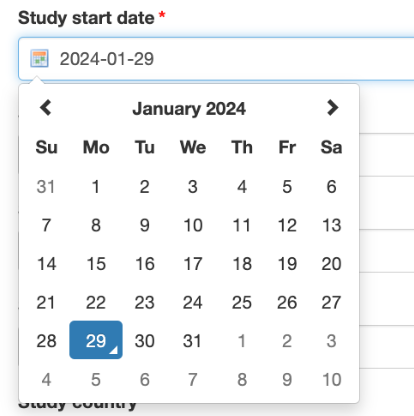Pick December 31 grayed date
This screenshot has width=414, height=416.
point(46,186)
